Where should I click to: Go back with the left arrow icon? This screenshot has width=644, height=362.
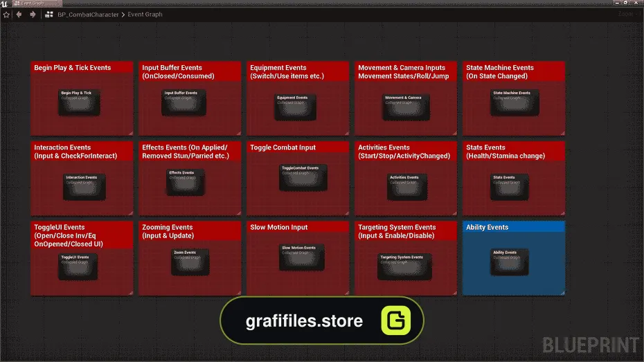(x=19, y=15)
